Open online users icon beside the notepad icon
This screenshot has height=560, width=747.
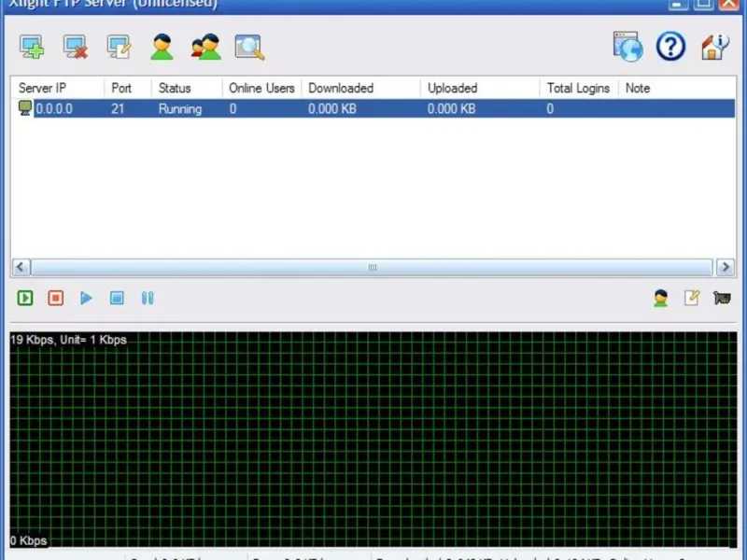tap(661, 298)
